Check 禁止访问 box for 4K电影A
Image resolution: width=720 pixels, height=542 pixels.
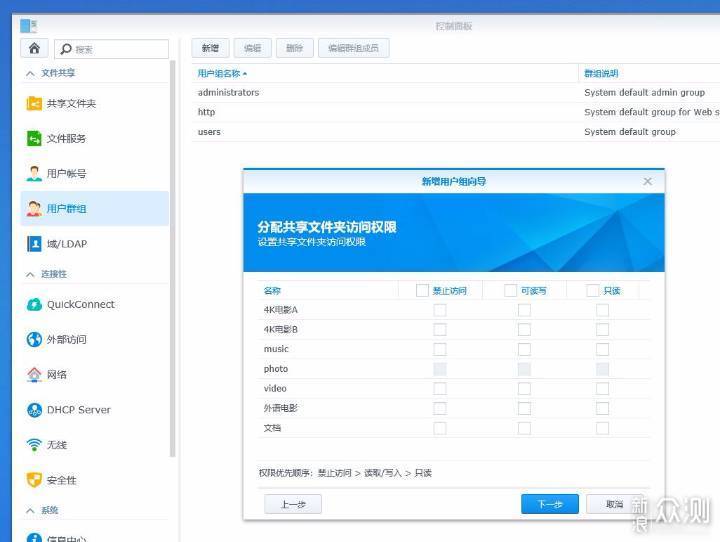[440, 310]
